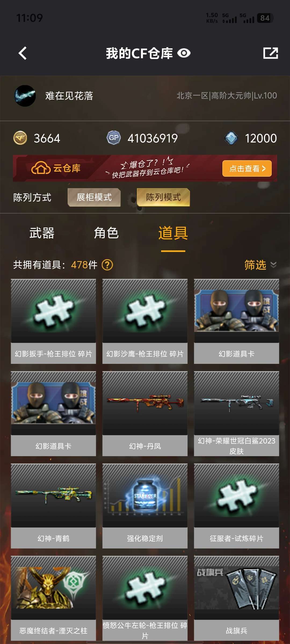Select the 道具 tab
Image resolution: width=290 pixels, height=644 pixels.
click(173, 233)
